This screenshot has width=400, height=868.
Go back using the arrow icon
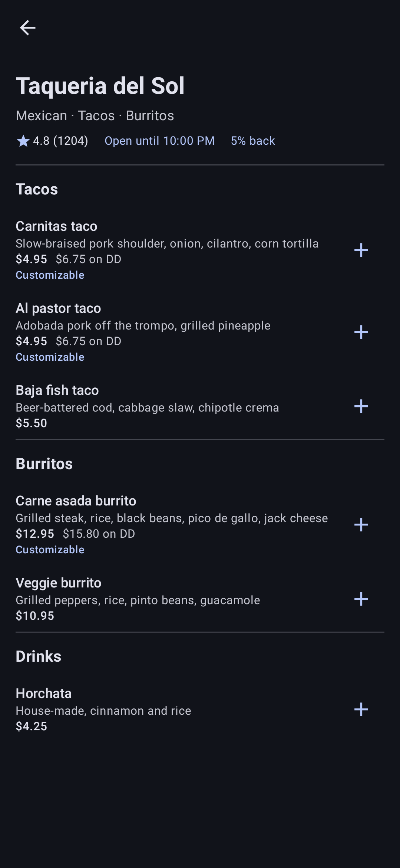[27, 27]
